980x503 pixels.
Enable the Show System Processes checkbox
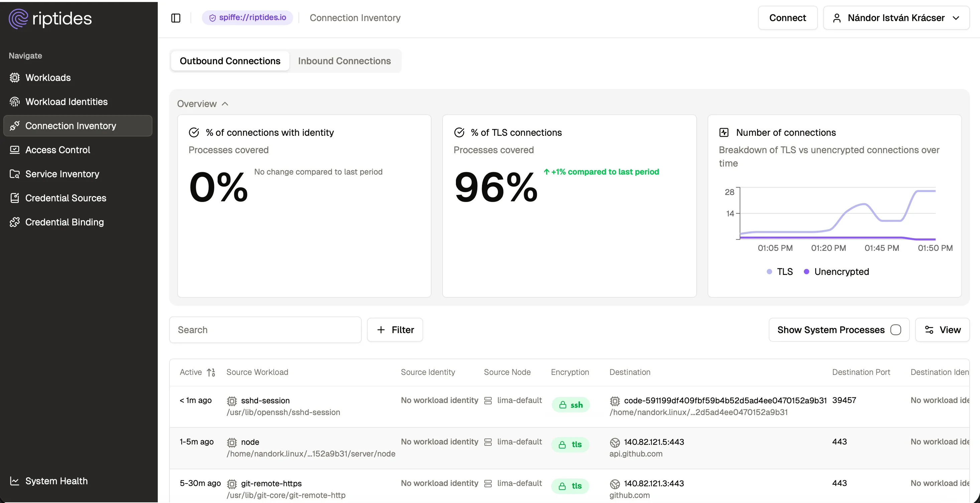click(895, 330)
